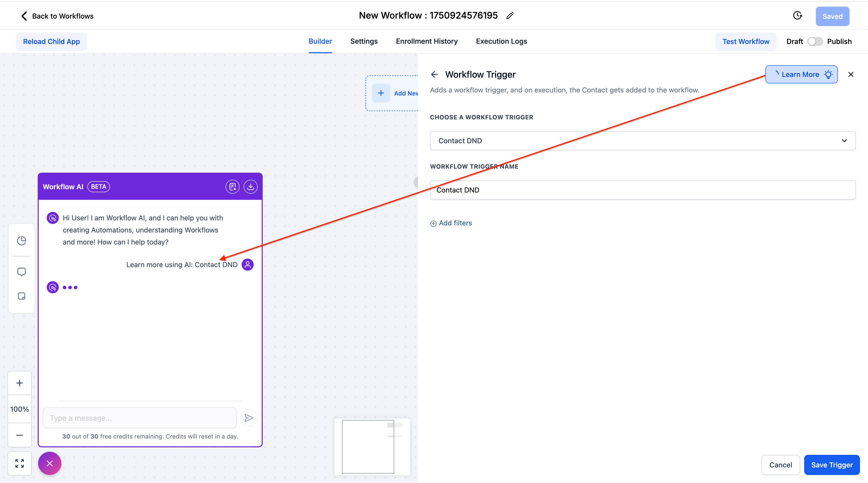
Task: Click the download icon in Workflow AI header
Action: tap(250, 187)
